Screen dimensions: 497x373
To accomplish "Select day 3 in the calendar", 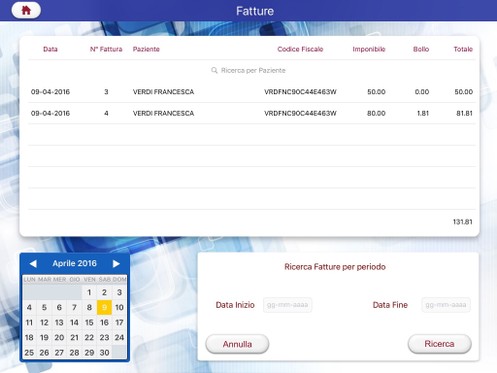I will (x=119, y=292).
